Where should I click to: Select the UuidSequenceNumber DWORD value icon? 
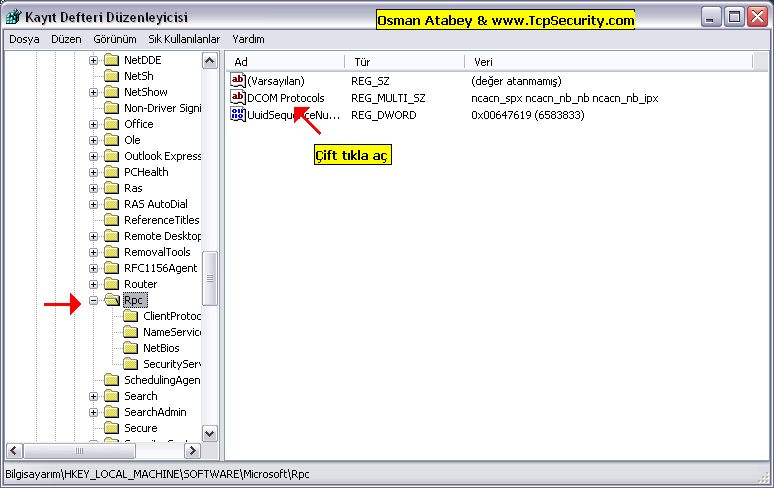238,115
